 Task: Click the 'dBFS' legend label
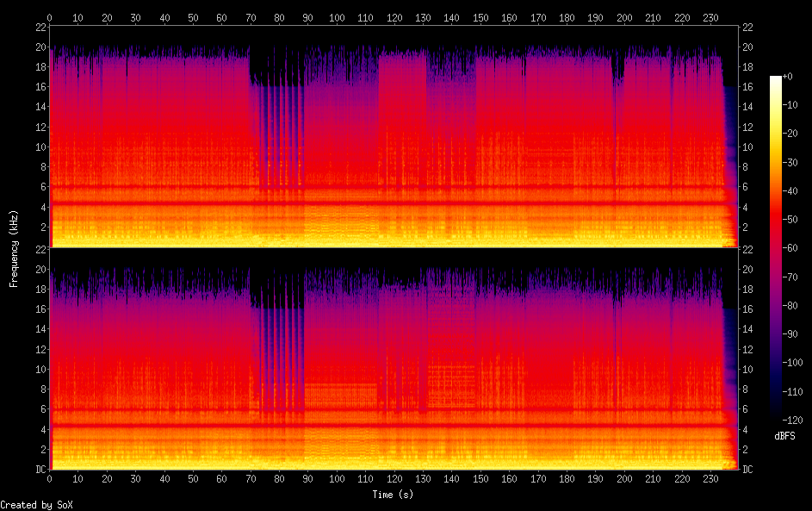[x=784, y=436]
